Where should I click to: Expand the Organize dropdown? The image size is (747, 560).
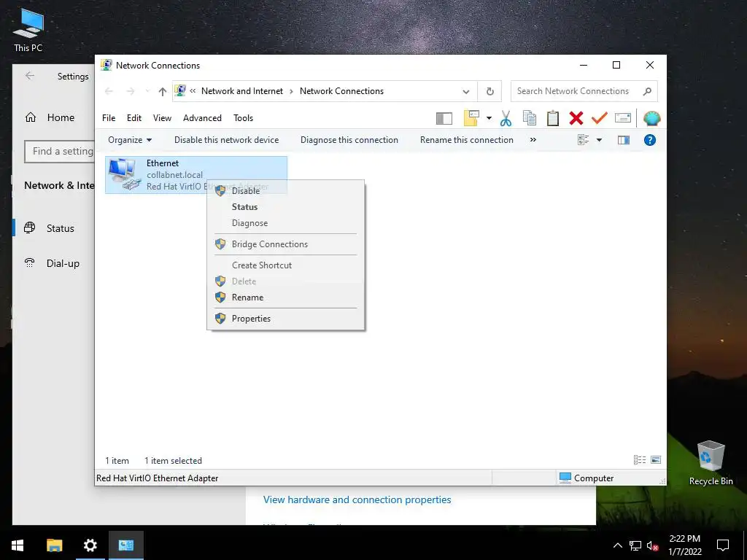(130, 140)
